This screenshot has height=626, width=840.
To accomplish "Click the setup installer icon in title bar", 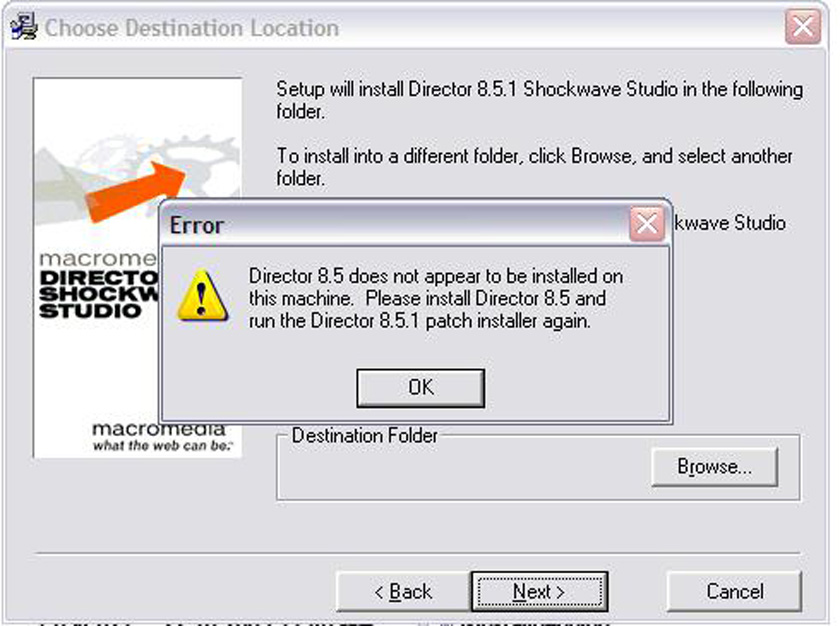I will point(24,27).
